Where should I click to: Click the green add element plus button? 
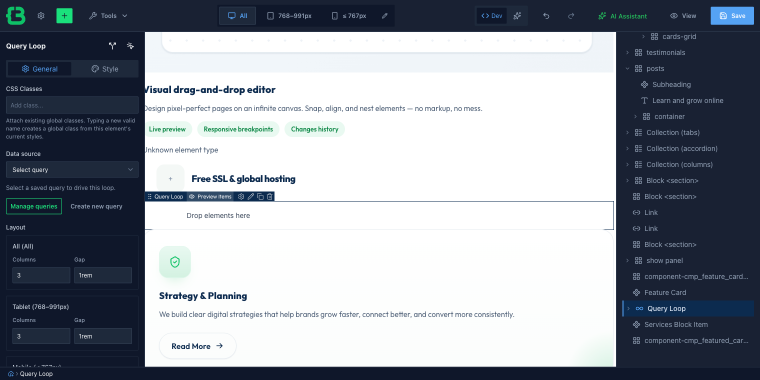(x=64, y=16)
